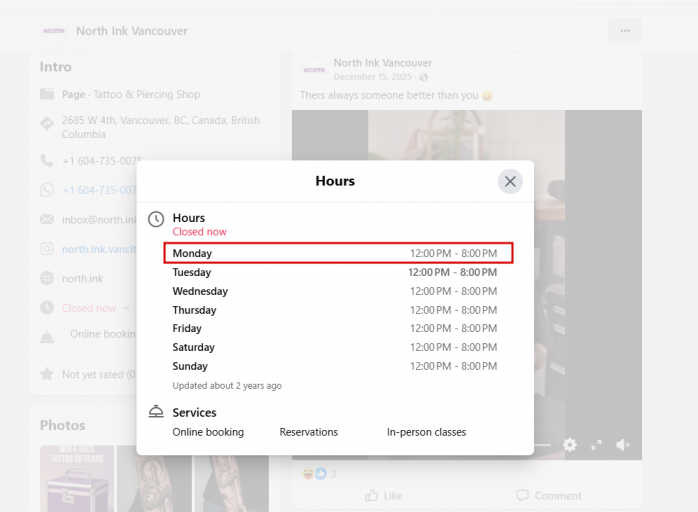Click the Instagram icon in Intro
The image size is (698, 512).
[47, 249]
